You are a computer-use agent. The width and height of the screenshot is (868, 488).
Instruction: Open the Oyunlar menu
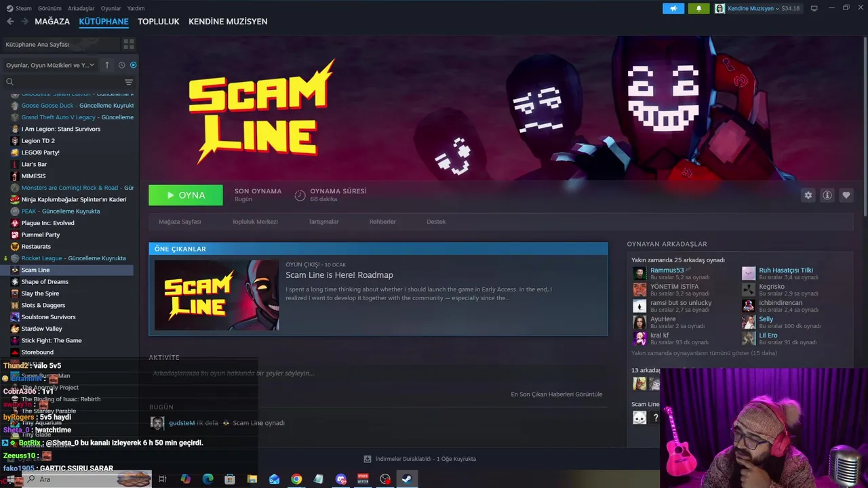pos(111,8)
